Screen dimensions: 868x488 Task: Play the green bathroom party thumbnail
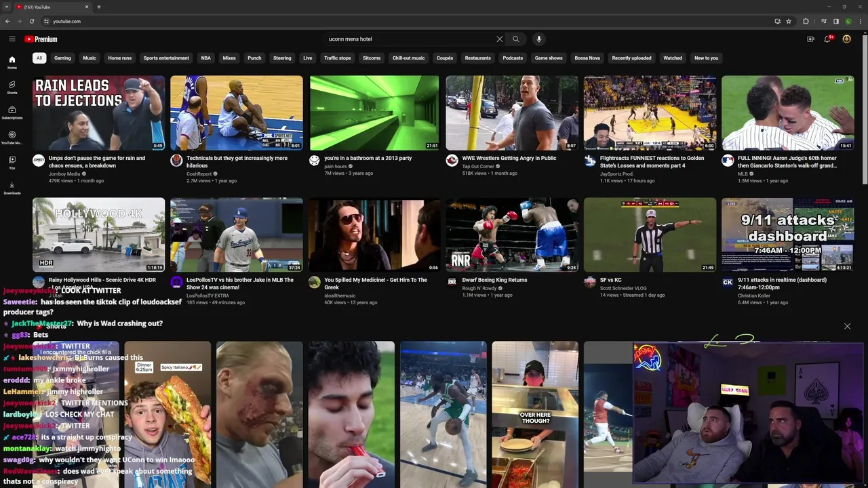[x=374, y=113]
